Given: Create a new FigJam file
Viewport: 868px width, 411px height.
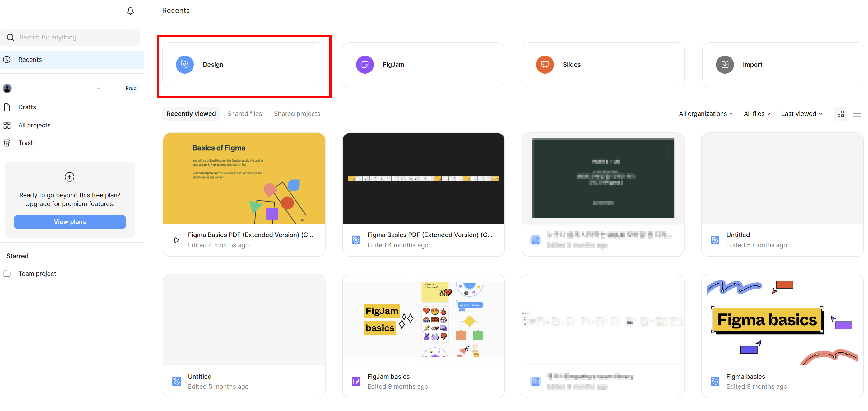Looking at the screenshot, I should [x=423, y=65].
